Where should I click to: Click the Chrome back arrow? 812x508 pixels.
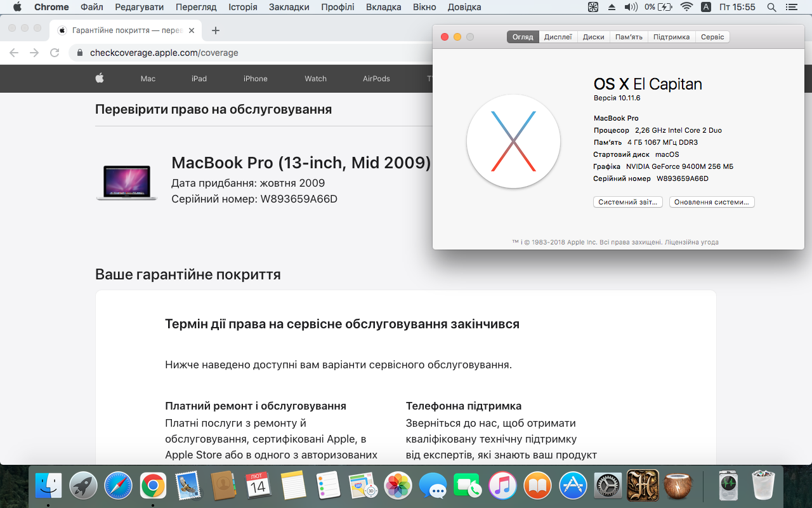[x=14, y=53]
